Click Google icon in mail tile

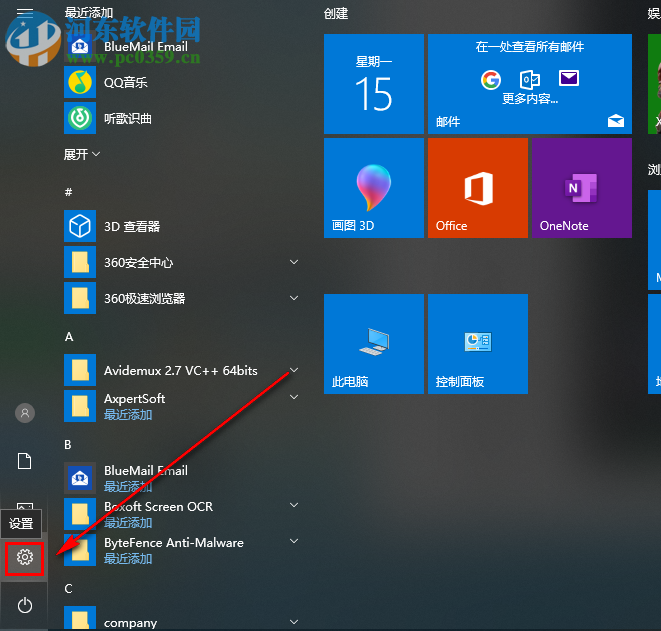pos(491,80)
